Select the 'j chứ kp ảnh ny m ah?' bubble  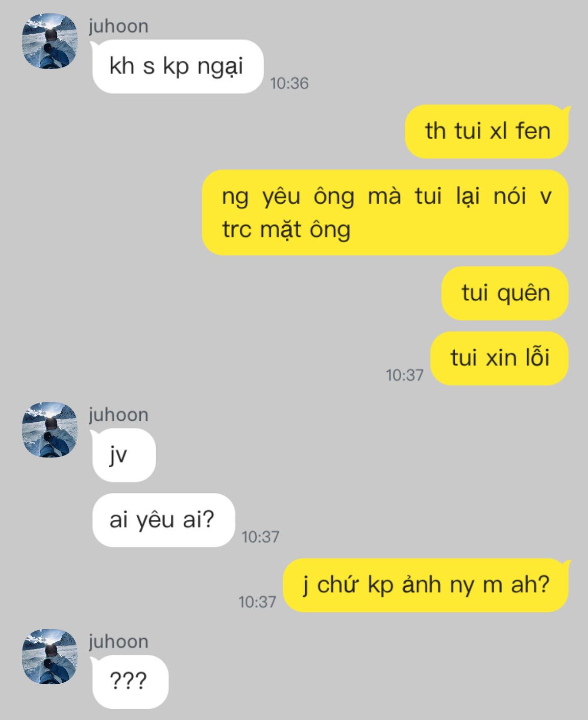coord(426,585)
